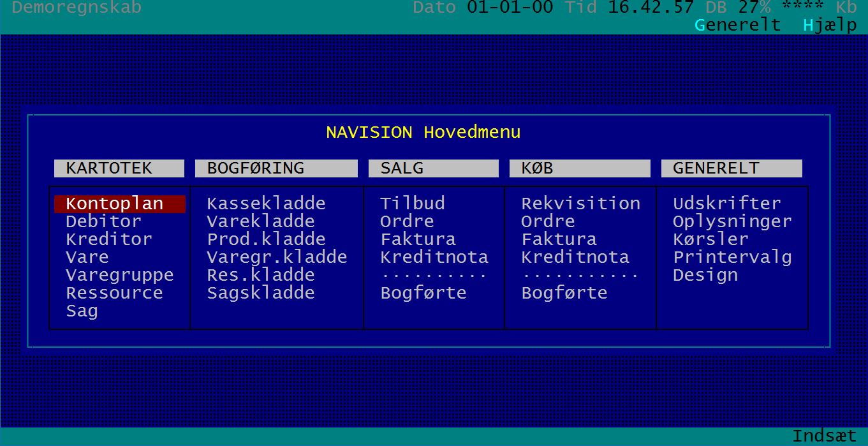Open Kørsler under Generelt

pyautogui.click(x=710, y=240)
